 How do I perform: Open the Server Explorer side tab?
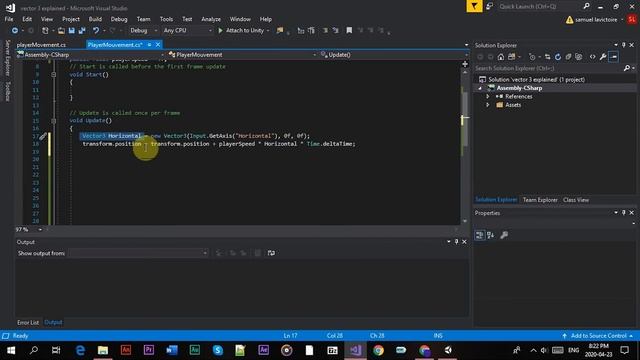coord(7,58)
